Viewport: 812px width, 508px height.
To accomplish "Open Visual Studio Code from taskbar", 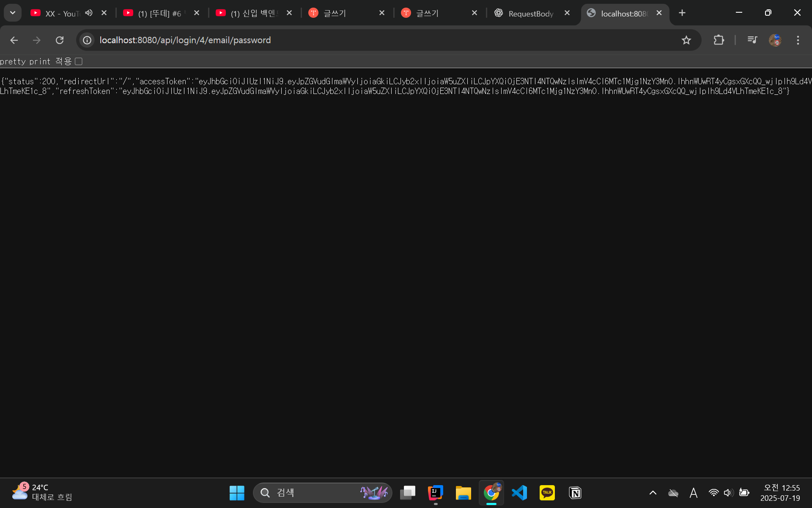I will [519, 493].
